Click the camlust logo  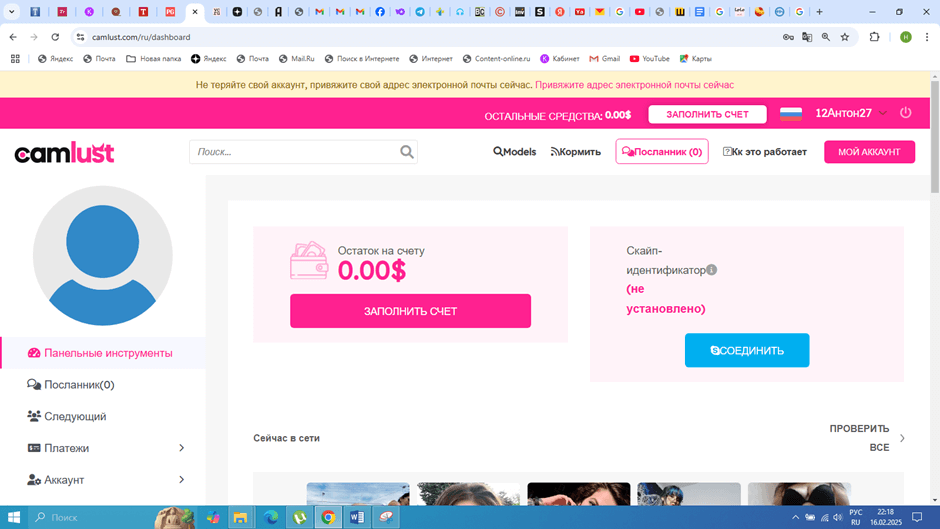click(x=64, y=153)
